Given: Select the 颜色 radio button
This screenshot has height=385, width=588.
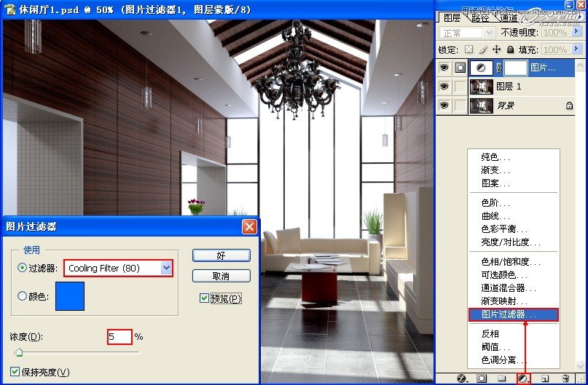Looking at the screenshot, I should [x=22, y=296].
